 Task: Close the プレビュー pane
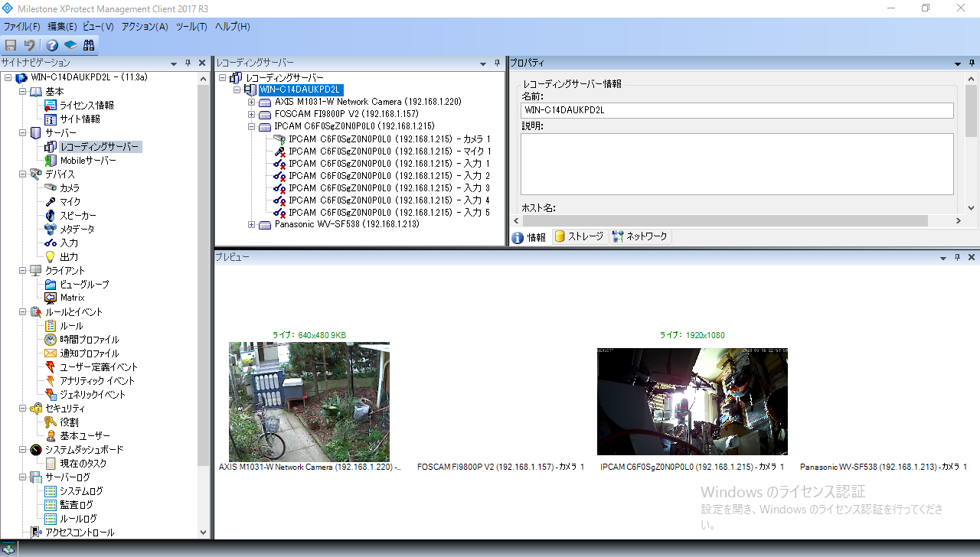972,258
